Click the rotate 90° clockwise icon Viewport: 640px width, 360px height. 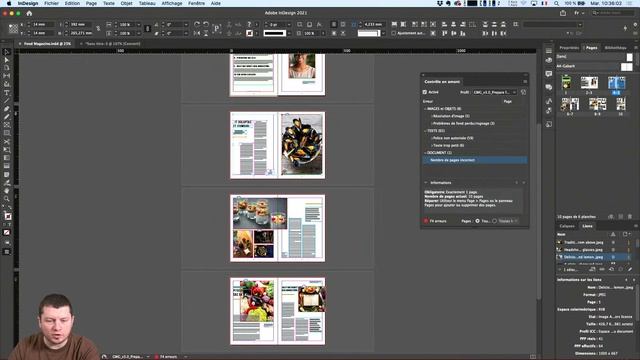click(x=197, y=24)
